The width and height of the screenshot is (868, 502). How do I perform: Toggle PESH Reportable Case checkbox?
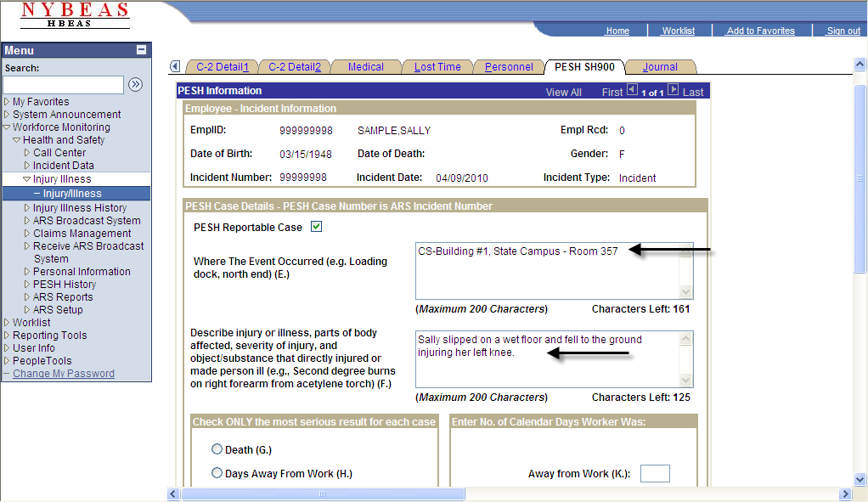coord(316,227)
